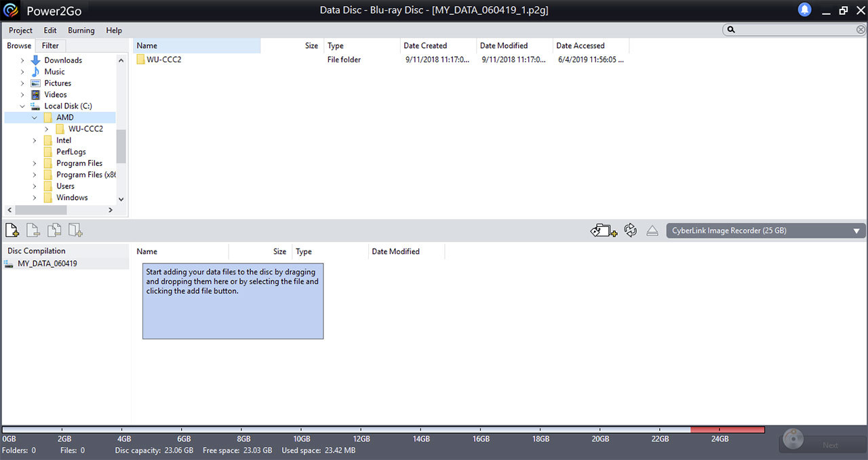Image resolution: width=868 pixels, height=460 pixels.
Task: Click the 'File folder' type cell
Action: click(344, 60)
